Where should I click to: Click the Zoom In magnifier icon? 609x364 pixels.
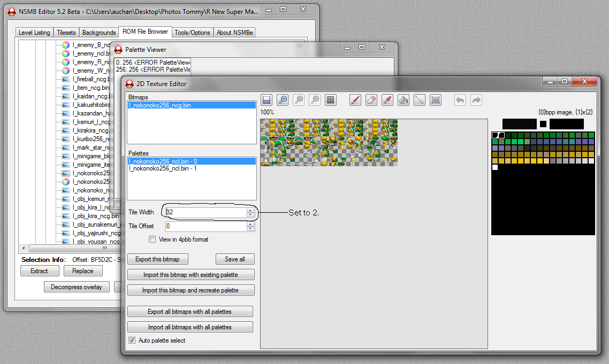[283, 100]
